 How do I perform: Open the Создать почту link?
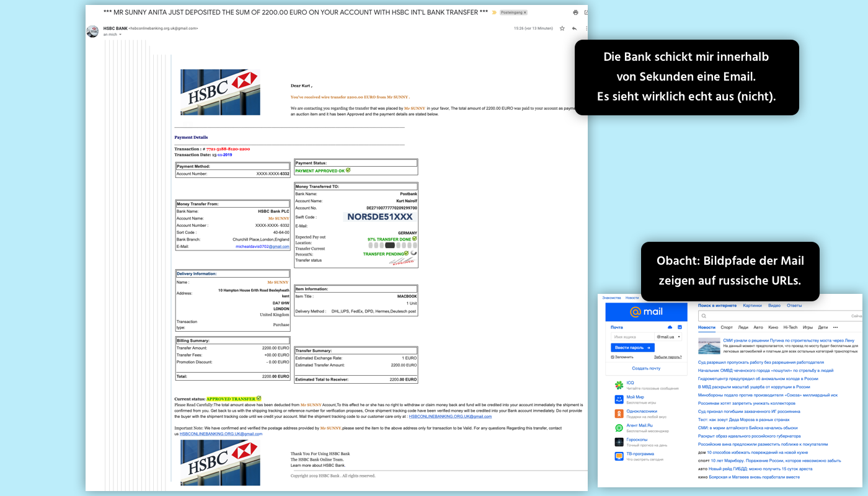tap(646, 368)
